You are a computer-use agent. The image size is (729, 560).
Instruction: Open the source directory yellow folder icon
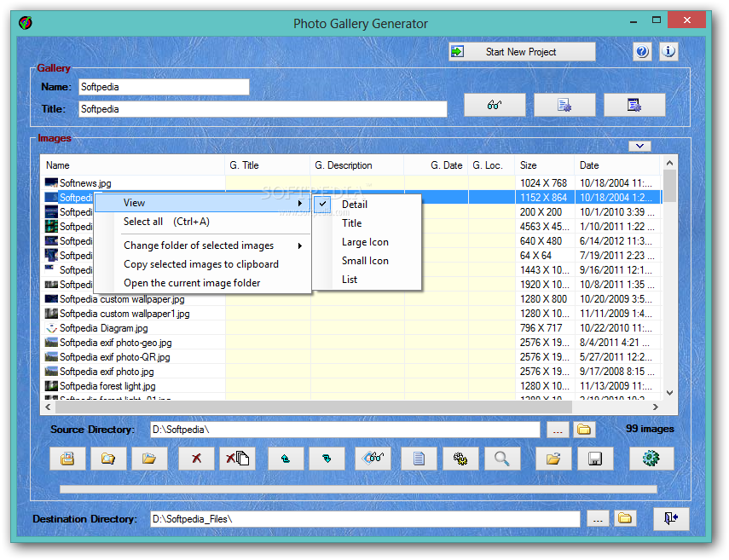coord(584,430)
